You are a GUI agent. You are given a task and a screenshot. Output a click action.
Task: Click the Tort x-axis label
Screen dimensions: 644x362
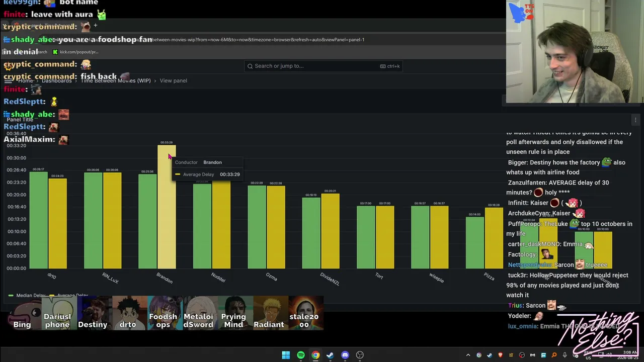379,276
